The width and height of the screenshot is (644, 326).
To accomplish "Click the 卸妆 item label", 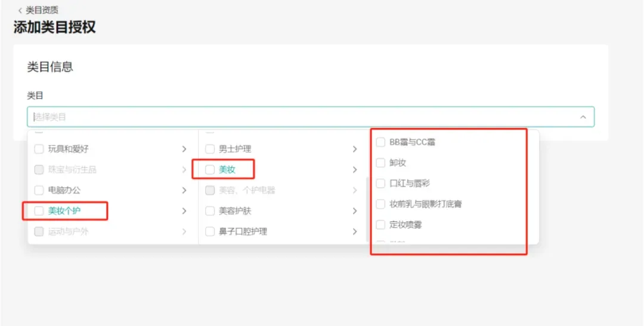I will 398,163.
